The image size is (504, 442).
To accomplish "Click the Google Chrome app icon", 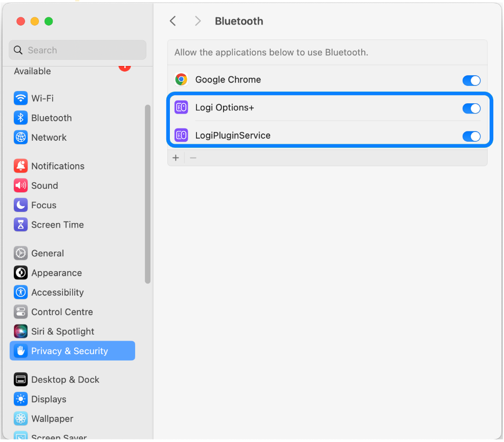I will (181, 80).
